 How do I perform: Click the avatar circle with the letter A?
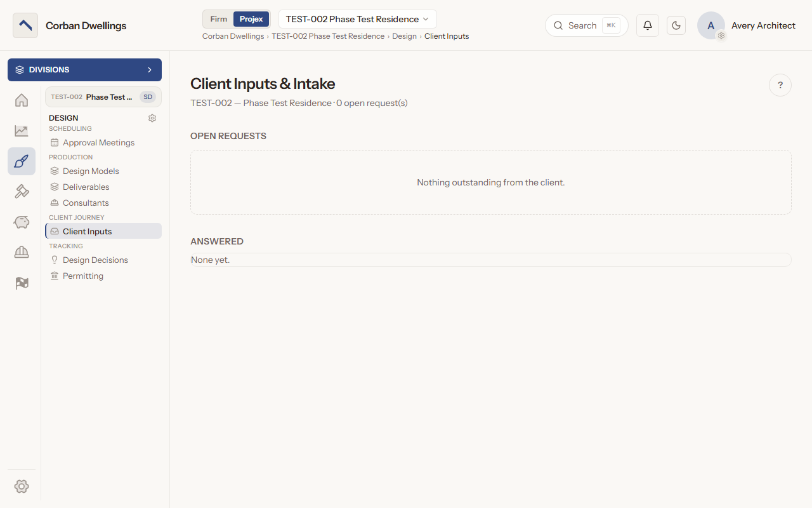[x=711, y=25]
